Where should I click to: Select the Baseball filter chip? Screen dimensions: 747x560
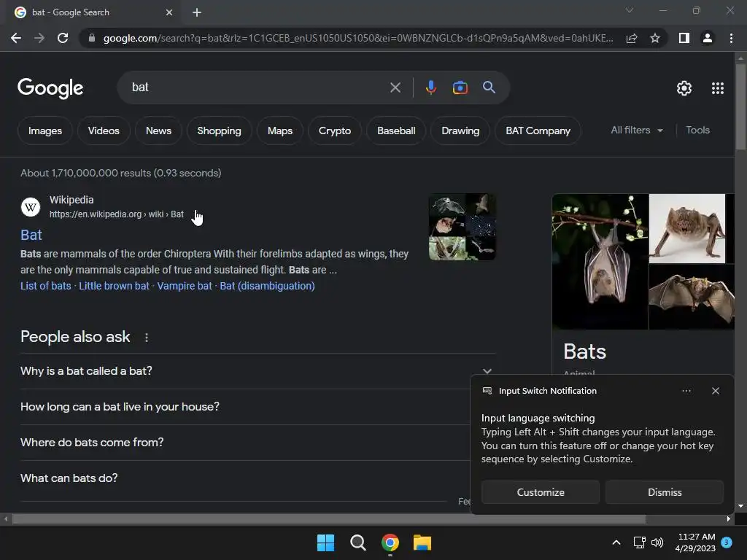pos(396,131)
